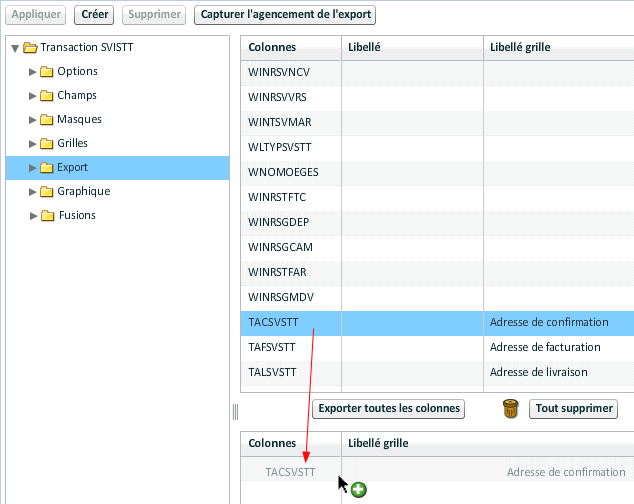Expand the Fusions tree node arrow
Image resolution: width=634 pixels, height=504 pixels.
coord(32,216)
